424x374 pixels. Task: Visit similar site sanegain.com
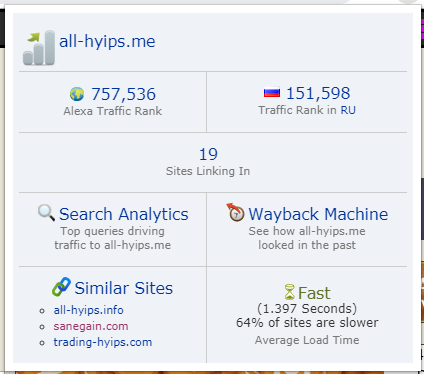[x=91, y=326]
